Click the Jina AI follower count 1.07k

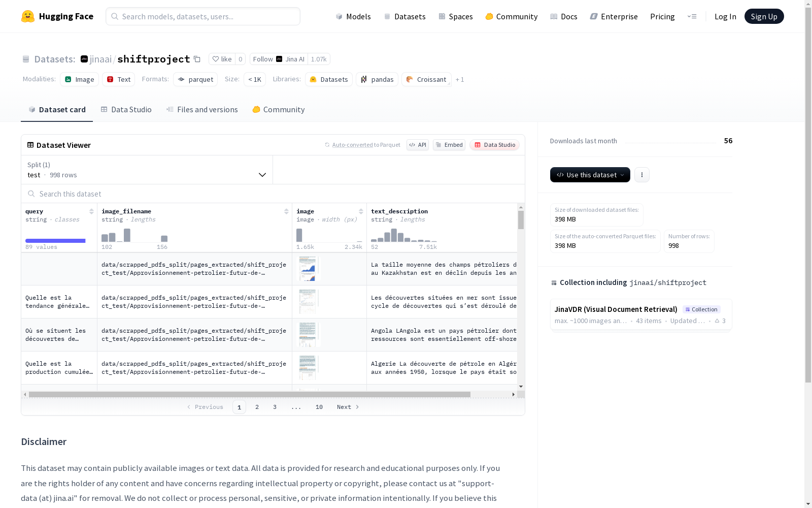319,59
